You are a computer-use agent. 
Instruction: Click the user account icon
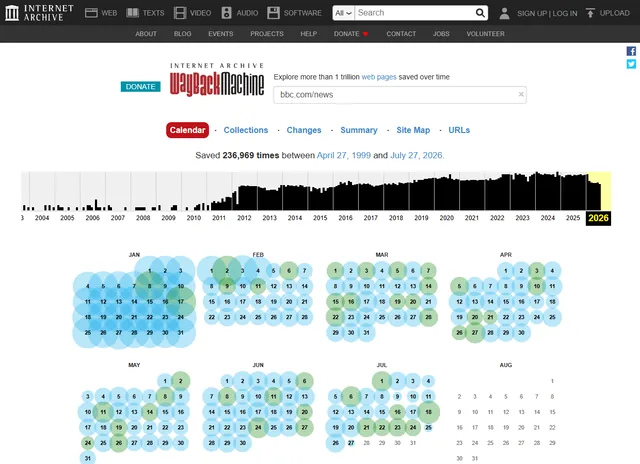[x=504, y=13]
